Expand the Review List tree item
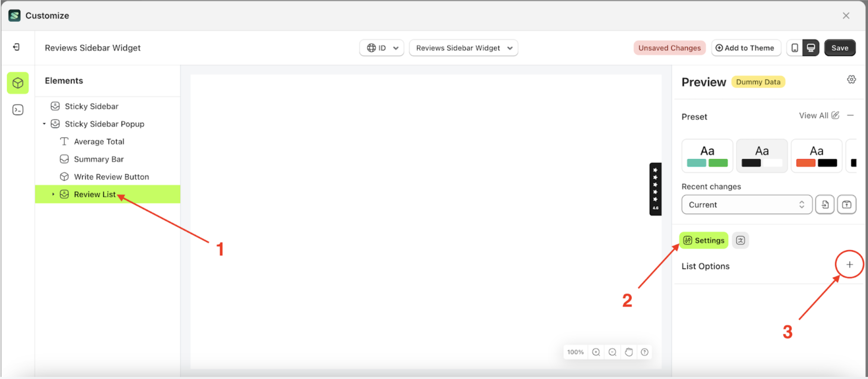The width and height of the screenshot is (868, 379). [53, 194]
